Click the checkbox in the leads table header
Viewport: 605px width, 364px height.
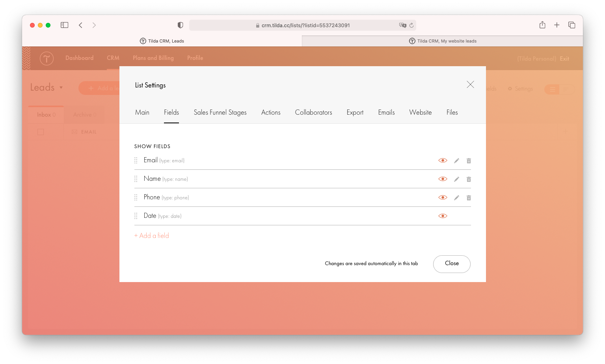point(41,132)
